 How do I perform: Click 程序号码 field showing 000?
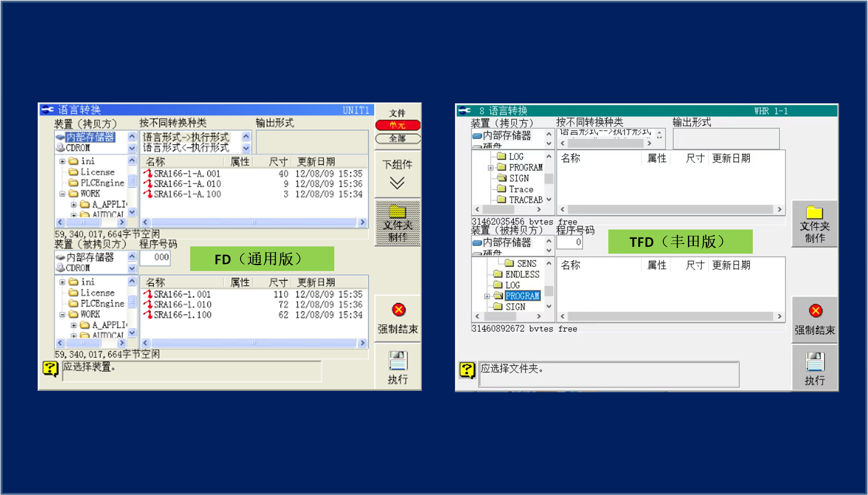click(x=155, y=257)
